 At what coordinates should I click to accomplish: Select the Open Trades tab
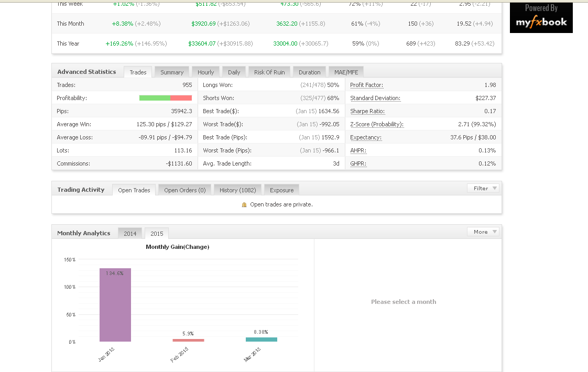click(134, 190)
